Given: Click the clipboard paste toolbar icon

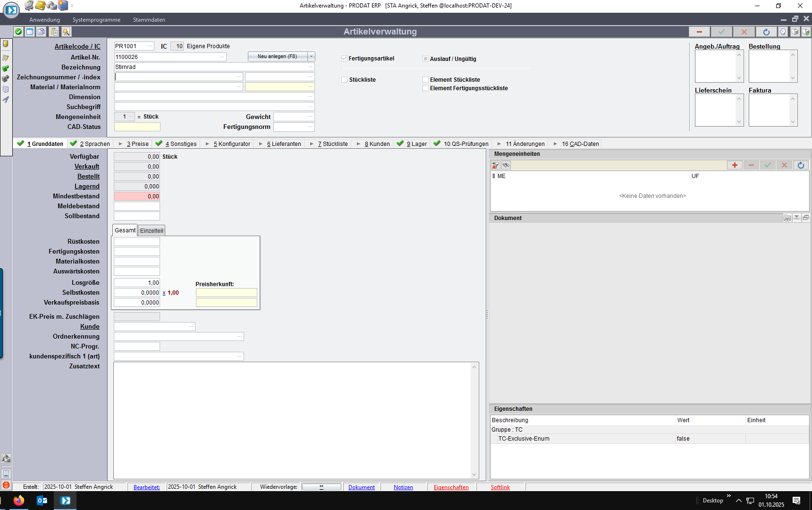Looking at the screenshot, I should tap(54, 32).
